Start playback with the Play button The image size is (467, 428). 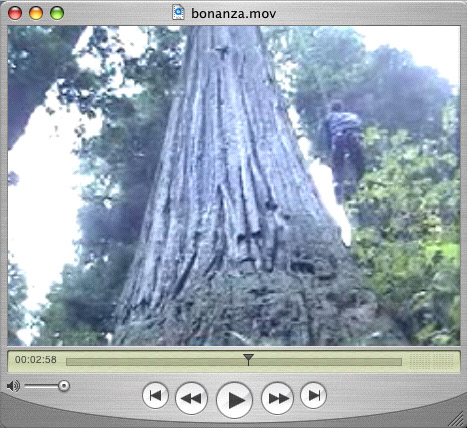click(x=234, y=400)
